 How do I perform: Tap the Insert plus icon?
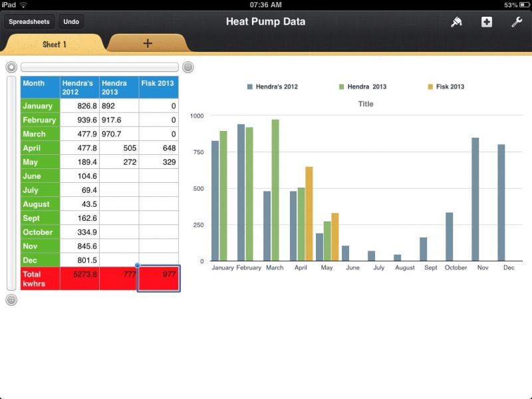click(487, 22)
